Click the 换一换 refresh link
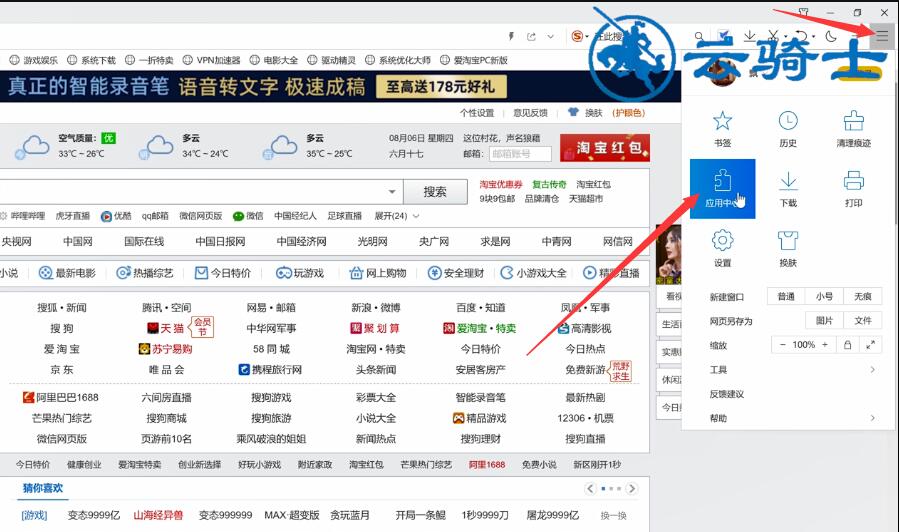 click(613, 515)
